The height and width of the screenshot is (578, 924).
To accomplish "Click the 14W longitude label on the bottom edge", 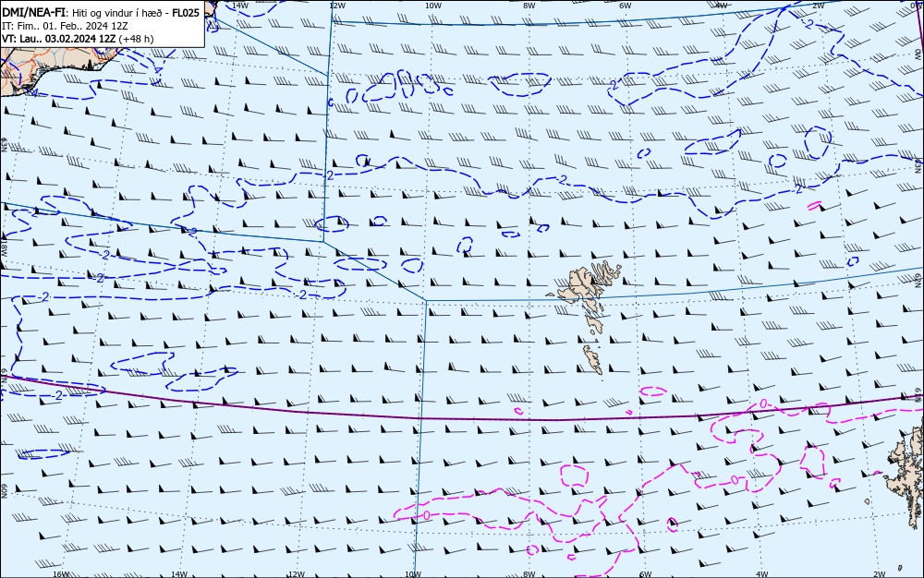I will (179, 574).
